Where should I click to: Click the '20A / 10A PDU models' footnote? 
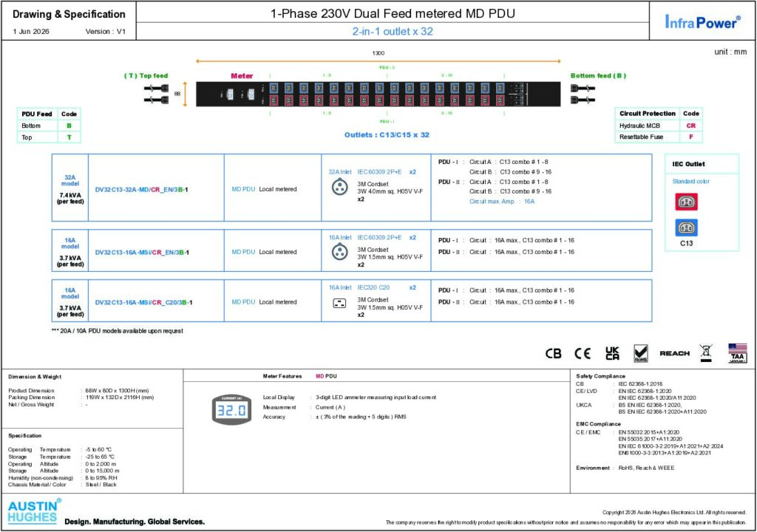(118, 331)
